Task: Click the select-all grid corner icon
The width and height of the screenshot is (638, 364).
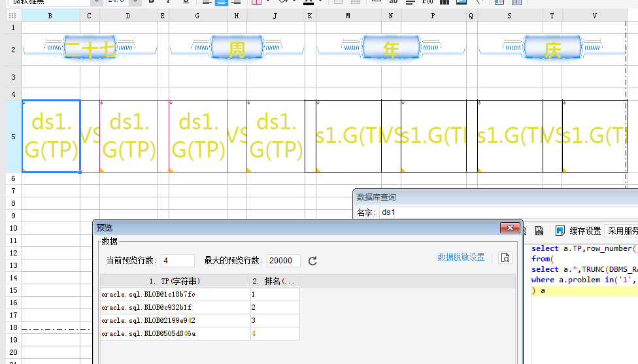Action: click(x=12, y=16)
